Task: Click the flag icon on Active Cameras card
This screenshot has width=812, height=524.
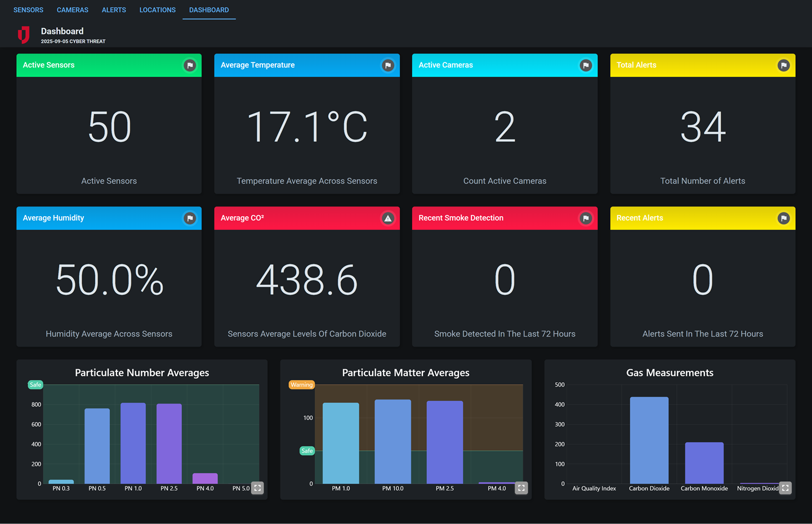Action: coord(586,65)
